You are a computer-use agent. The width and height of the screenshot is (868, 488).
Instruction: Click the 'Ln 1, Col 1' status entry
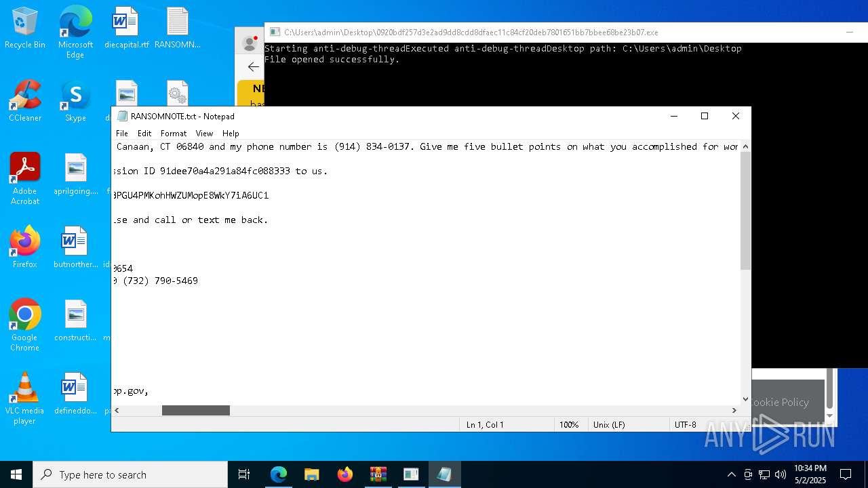485,424
